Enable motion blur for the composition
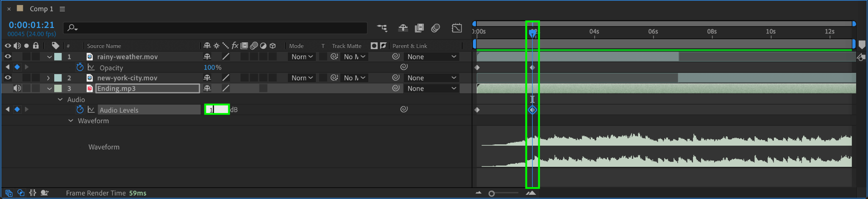This screenshot has width=868, height=199. coord(435,28)
